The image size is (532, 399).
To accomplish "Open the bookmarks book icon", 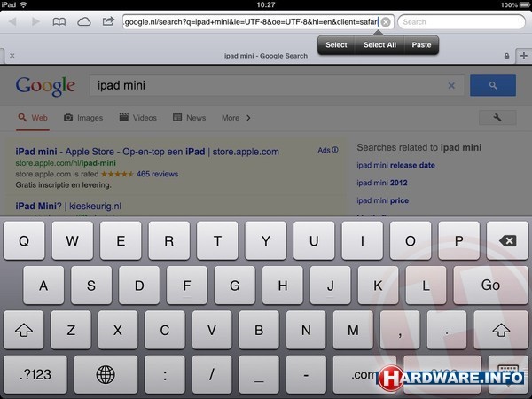I will [59, 22].
